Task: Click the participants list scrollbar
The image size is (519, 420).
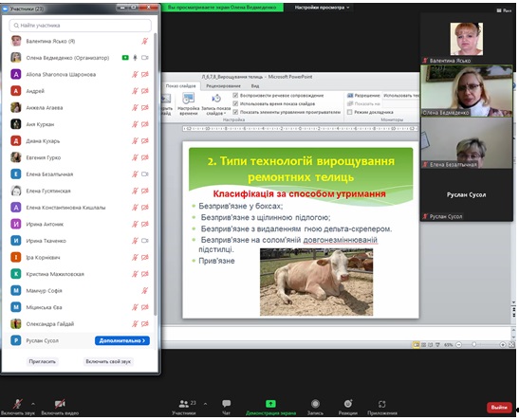Action: point(156,173)
